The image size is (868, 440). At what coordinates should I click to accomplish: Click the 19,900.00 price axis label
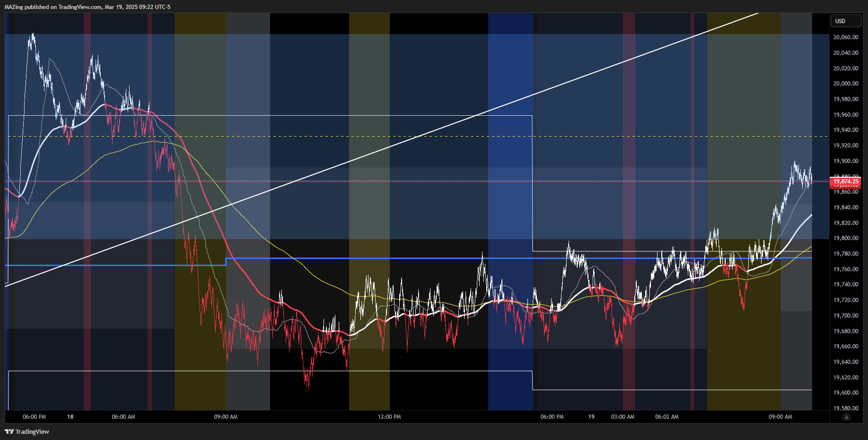click(846, 161)
